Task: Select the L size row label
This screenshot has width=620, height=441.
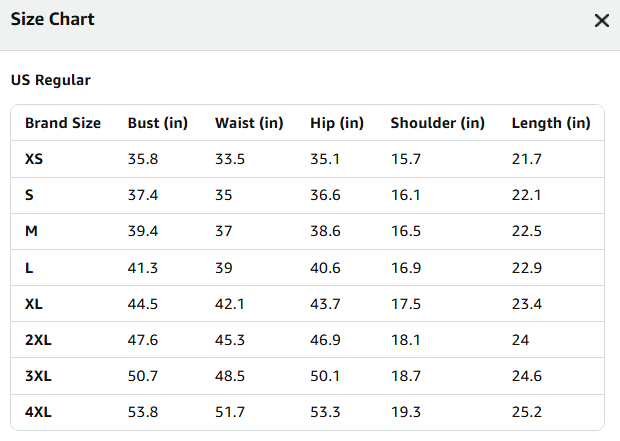Action: tap(29, 268)
